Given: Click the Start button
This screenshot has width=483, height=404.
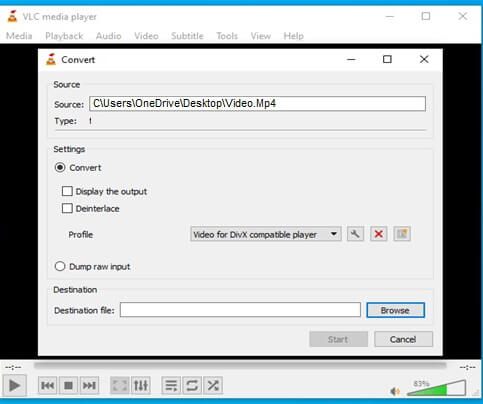Looking at the screenshot, I should 338,339.
